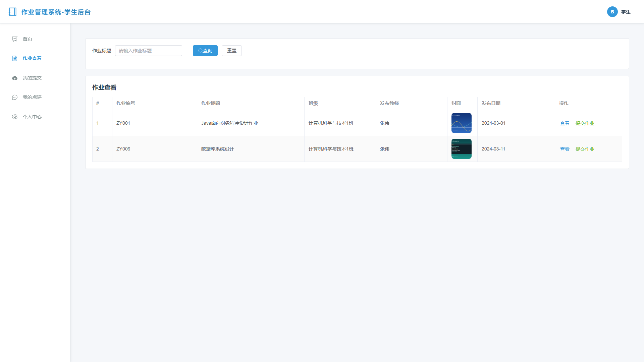Image resolution: width=644 pixels, height=362 pixels.
Task: Click the notebook logo icon in the header
Action: click(12, 12)
